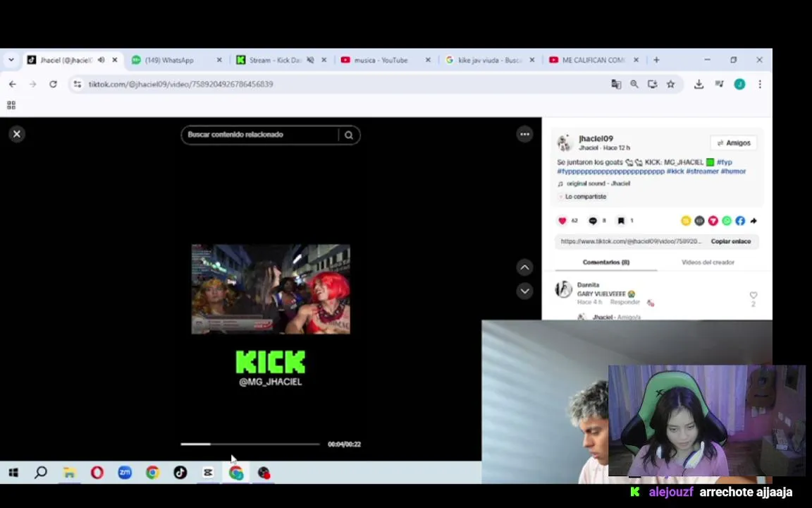Click the browser Forward arrow
This screenshot has height=508, width=812.
(32, 84)
